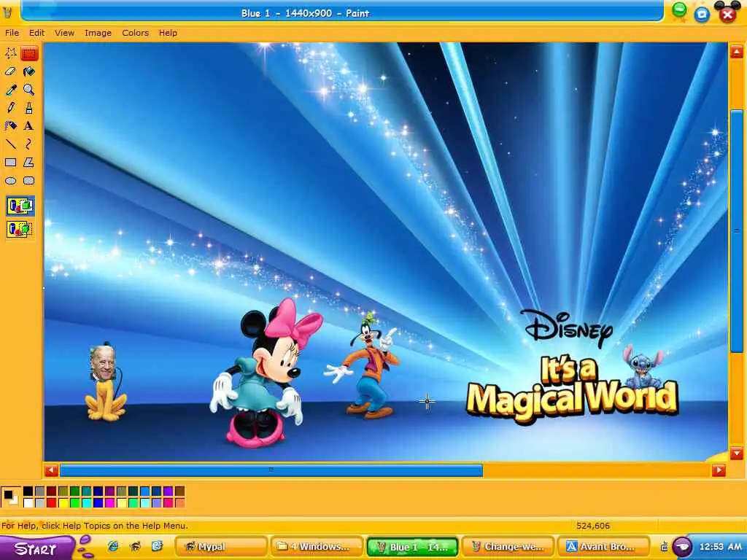Select the Magnifier tool

(29, 90)
